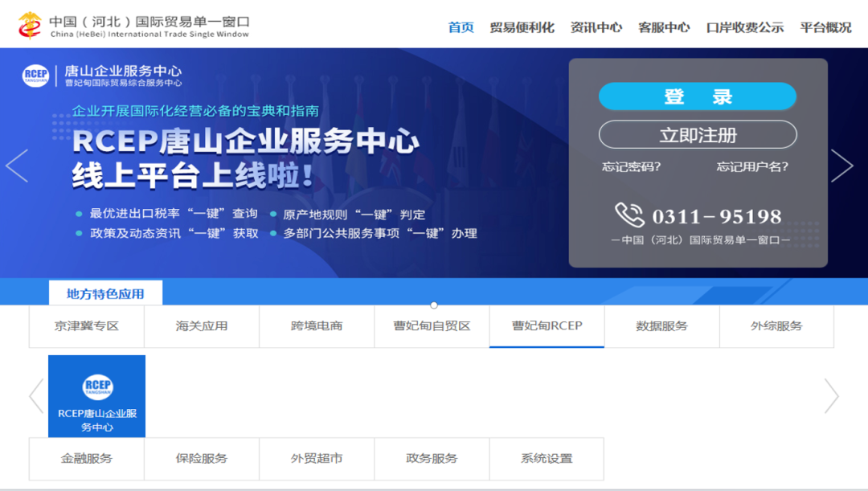This screenshot has width=868, height=491.
Task: Click the 登录 login button
Action: click(698, 96)
